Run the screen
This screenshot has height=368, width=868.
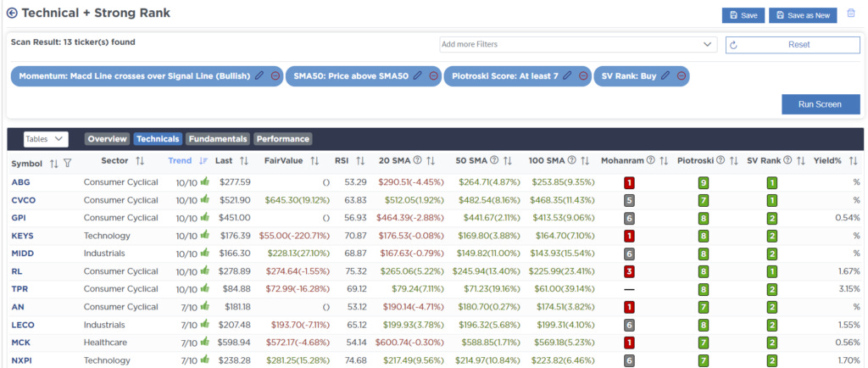click(x=821, y=104)
